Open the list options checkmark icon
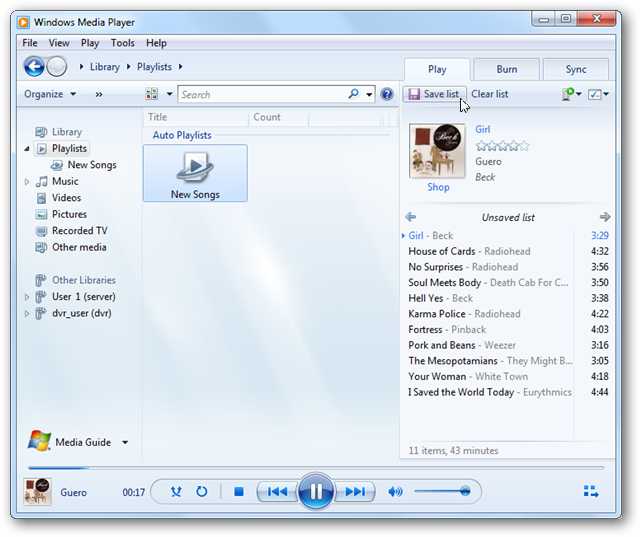The height and width of the screenshot is (537, 640). (x=594, y=94)
